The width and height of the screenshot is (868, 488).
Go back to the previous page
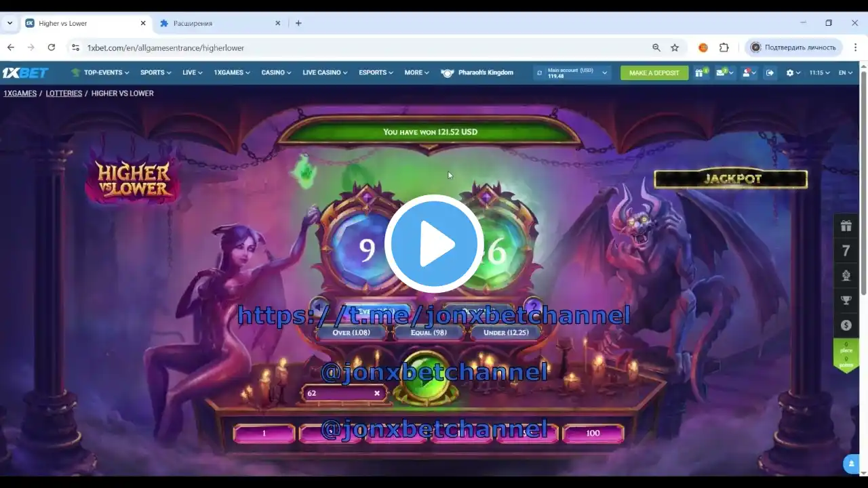[11, 47]
